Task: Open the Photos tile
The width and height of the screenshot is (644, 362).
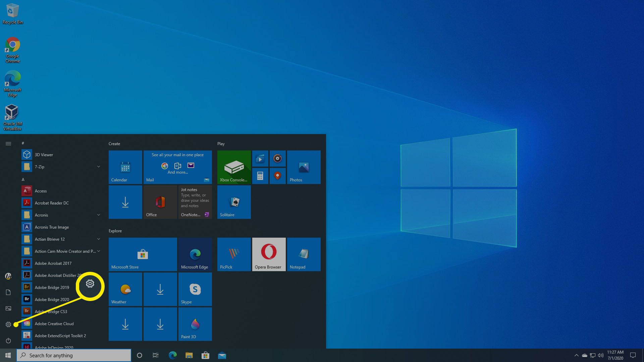Action: pos(304,167)
